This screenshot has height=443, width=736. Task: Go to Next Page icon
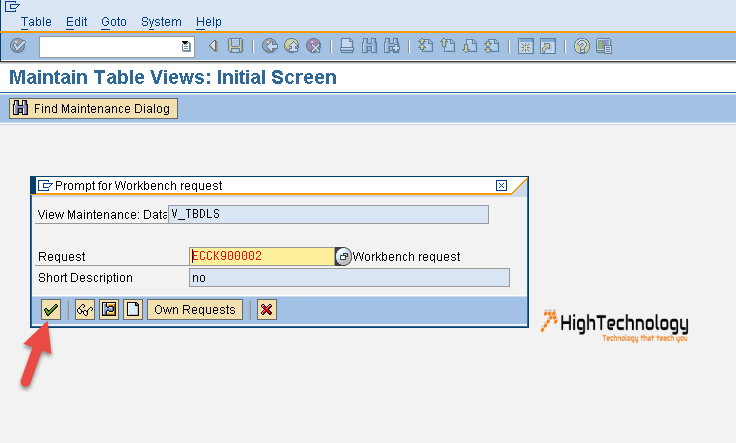[470, 46]
